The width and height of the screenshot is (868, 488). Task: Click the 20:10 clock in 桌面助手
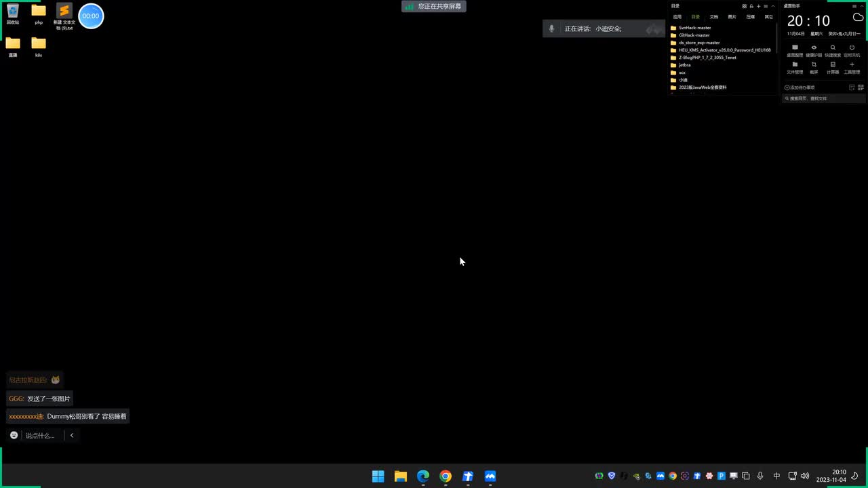tap(808, 21)
